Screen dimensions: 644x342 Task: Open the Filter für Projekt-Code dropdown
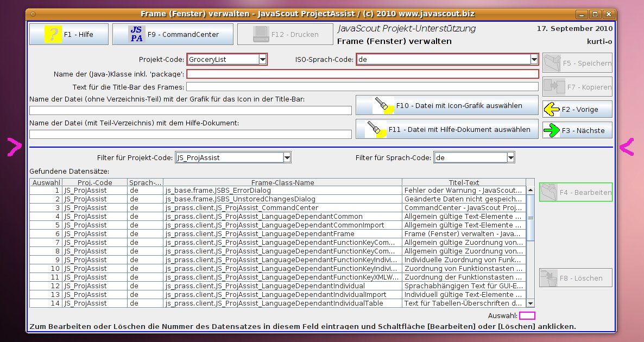click(287, 157)
